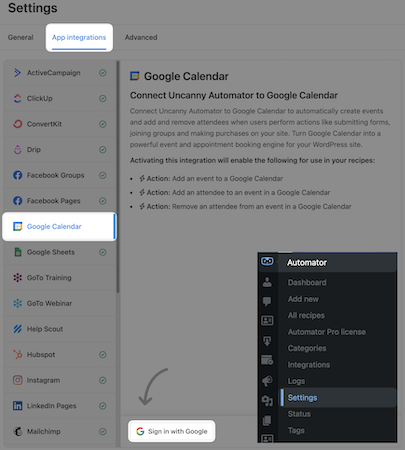This screenshot has width=405, height=450.
Task: Click ConvertKit connected check mark
Action: coord(103,124)
